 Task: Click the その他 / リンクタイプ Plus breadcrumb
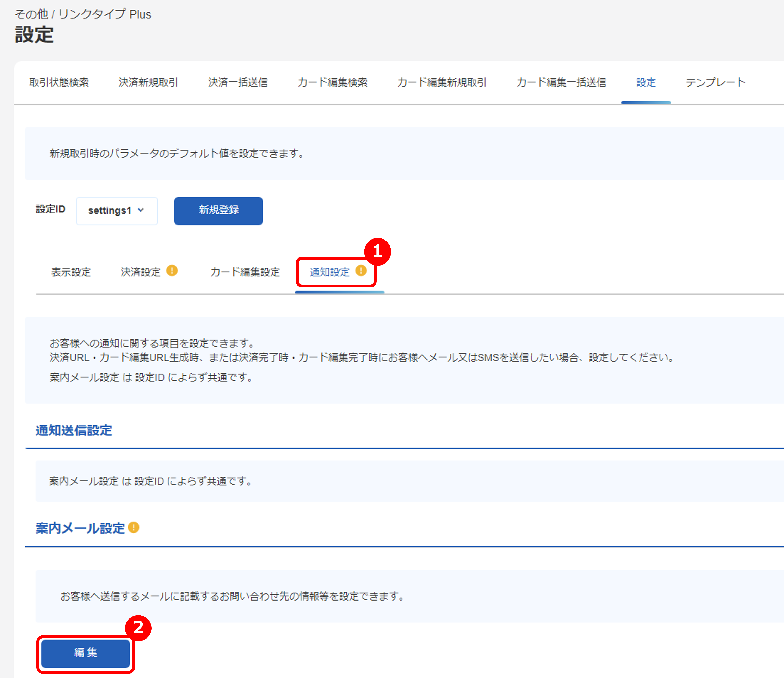coord(83,14)
